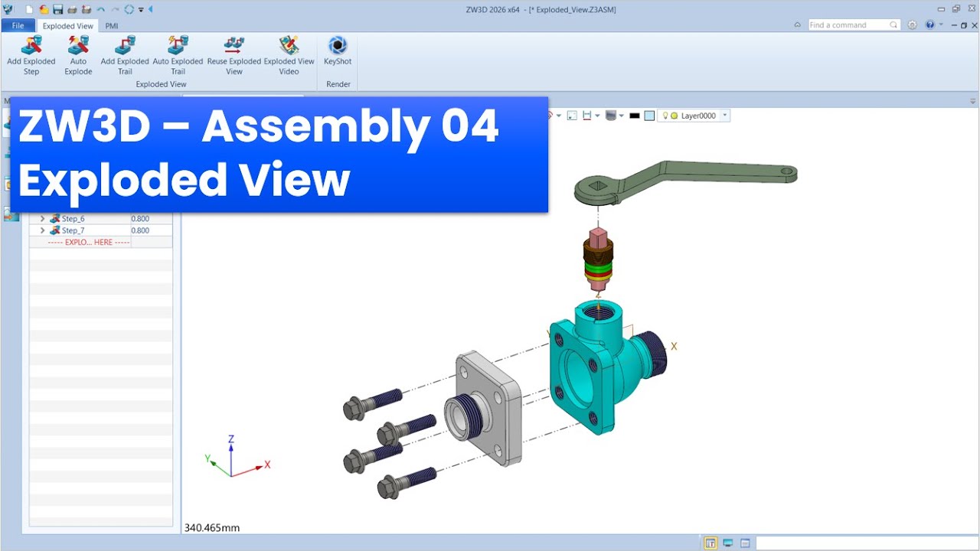The image size is (980, 551).
Task: Open the quick access toolbar customize dropdown
Action: [141, 9]
